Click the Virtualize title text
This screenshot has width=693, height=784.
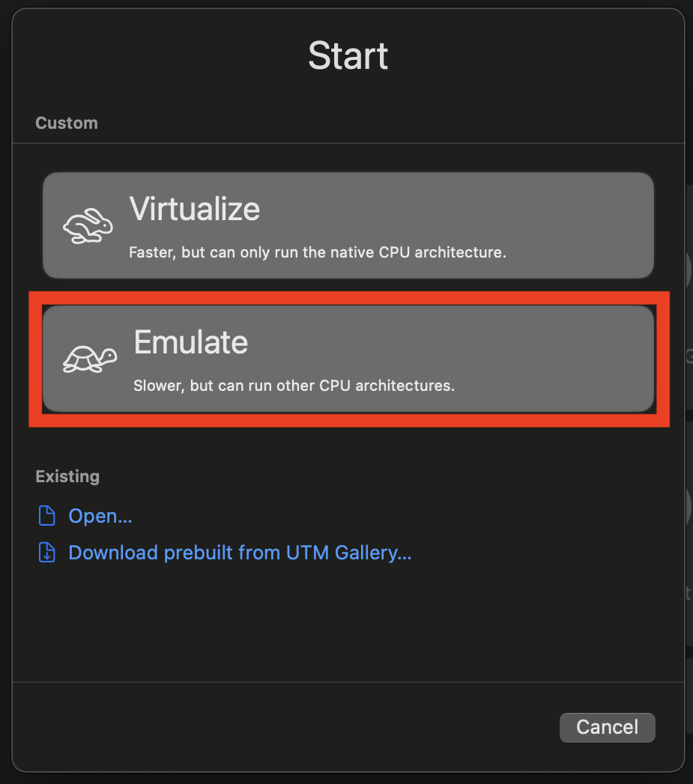[195, 209]
